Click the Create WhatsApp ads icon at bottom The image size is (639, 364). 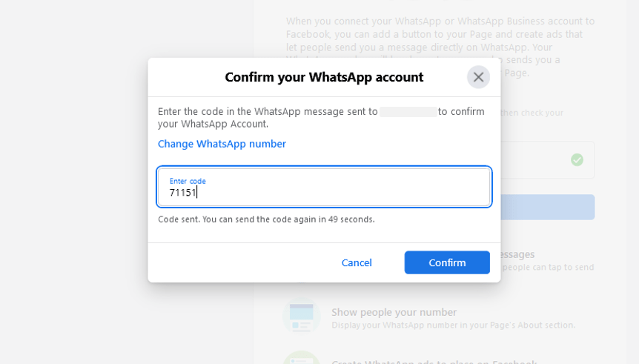(x=301, y=359)
